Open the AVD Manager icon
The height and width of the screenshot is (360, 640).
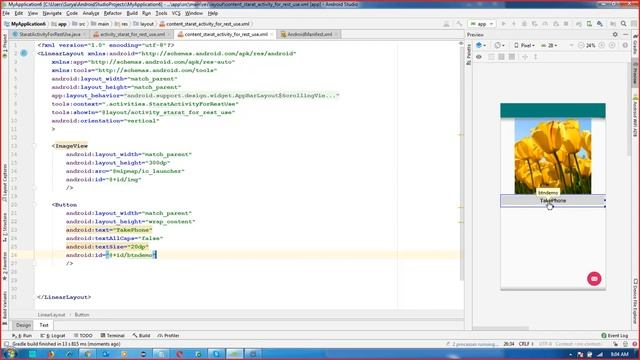(x=589, y=24)
